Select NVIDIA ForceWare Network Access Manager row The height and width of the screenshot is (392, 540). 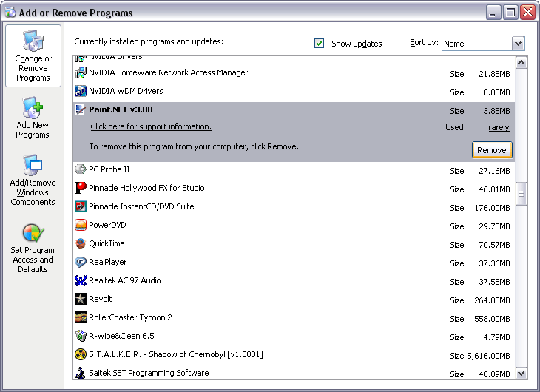(294, 73)
